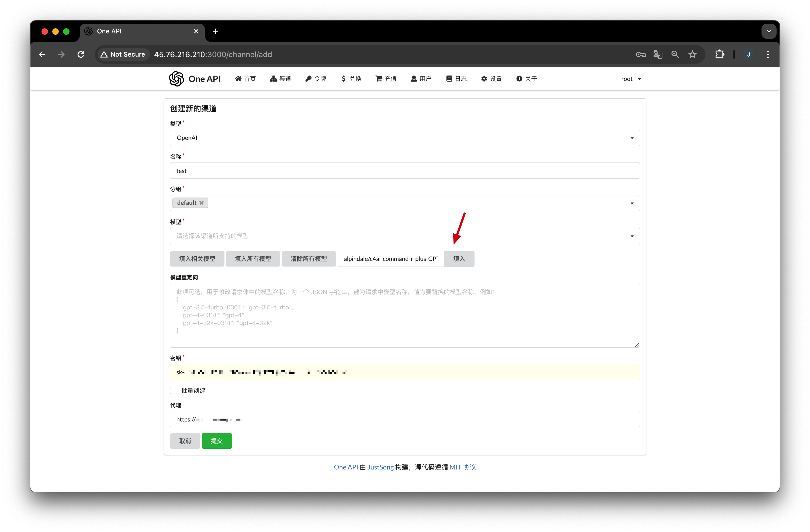Open the 关于 about menu
This screenshot has width=810, height=532.
pos(527,79)
